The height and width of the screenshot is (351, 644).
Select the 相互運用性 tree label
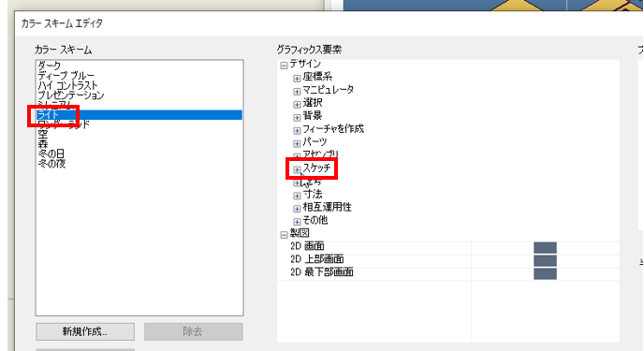pyautogui.click(x=327, y=207)
